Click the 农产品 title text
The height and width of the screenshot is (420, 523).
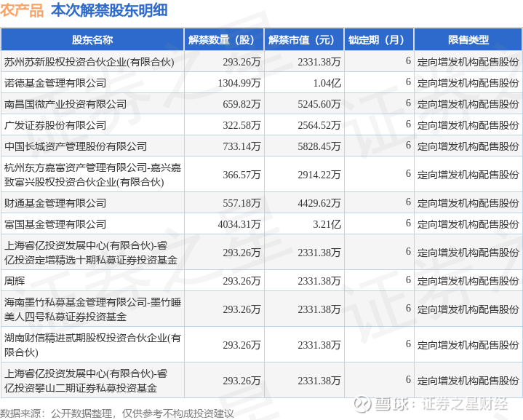point(22,11)
